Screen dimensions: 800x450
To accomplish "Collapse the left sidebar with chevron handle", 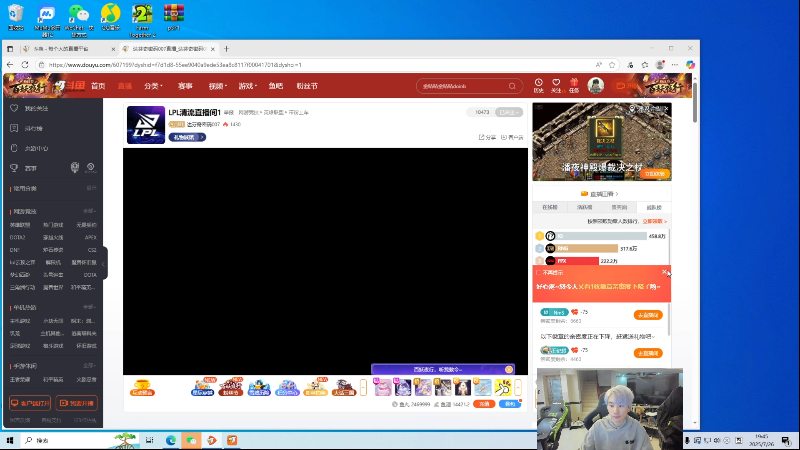I will pyautogui.click(x=104, y=264).
